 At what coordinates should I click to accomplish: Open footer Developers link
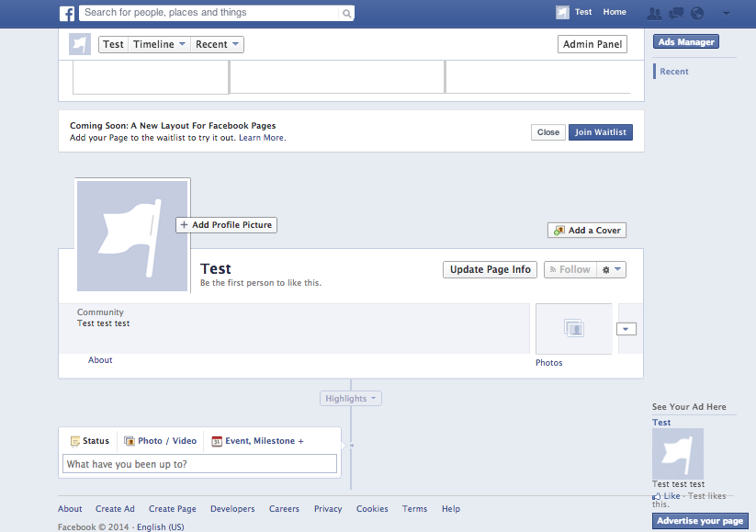coord(232,509)
